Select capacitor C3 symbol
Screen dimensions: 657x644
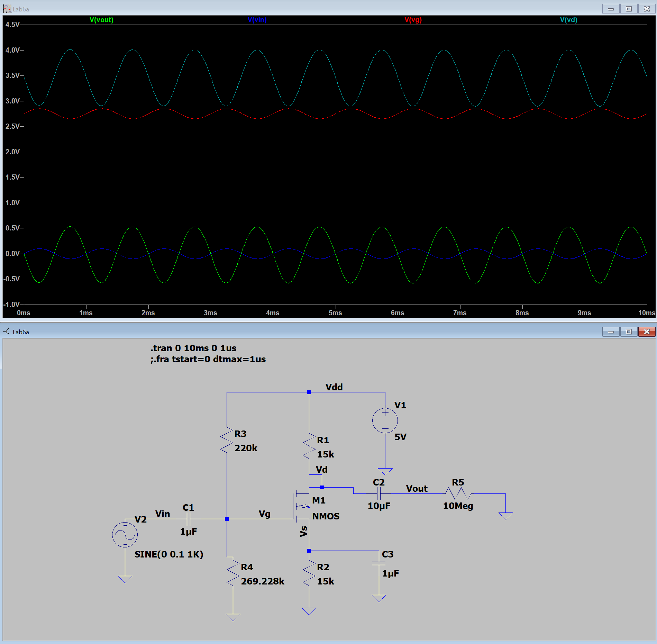tap(379, 563)
